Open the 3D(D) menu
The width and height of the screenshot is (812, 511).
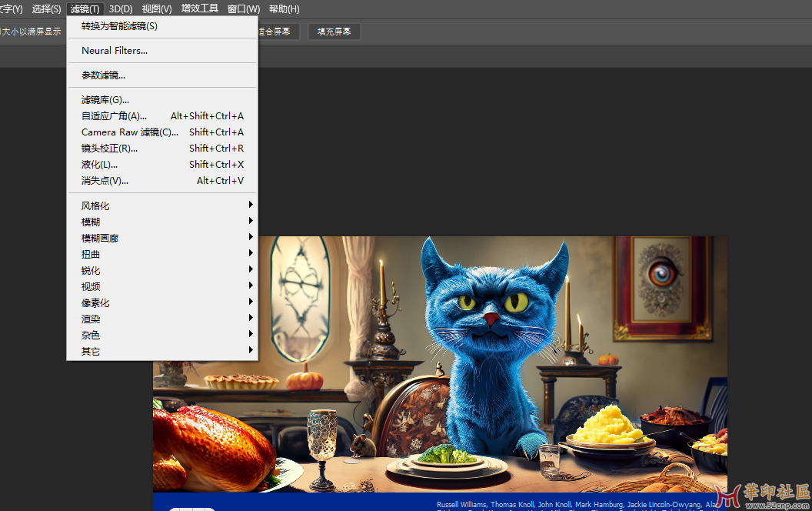(x=121, y=9)
